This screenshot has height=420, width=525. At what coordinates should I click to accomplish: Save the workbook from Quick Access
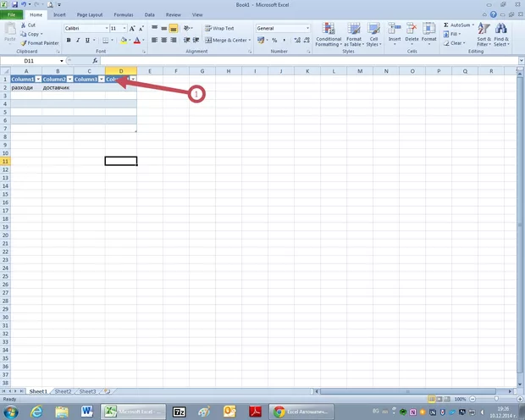14,5
